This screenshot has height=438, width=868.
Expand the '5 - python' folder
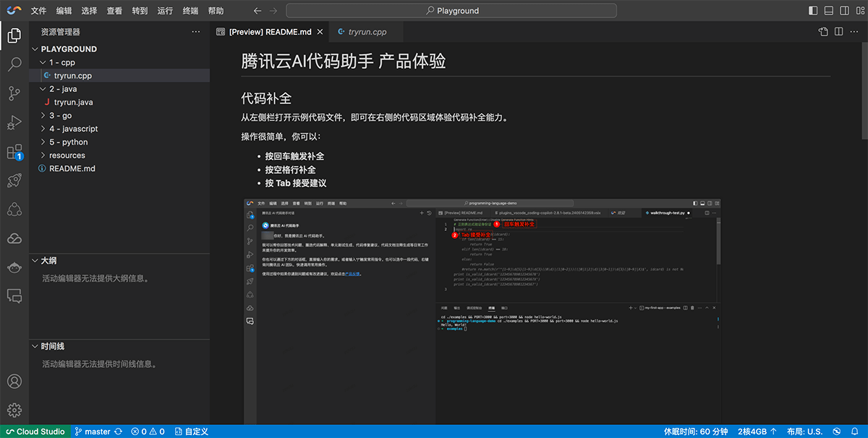click(x=68, y=142)
